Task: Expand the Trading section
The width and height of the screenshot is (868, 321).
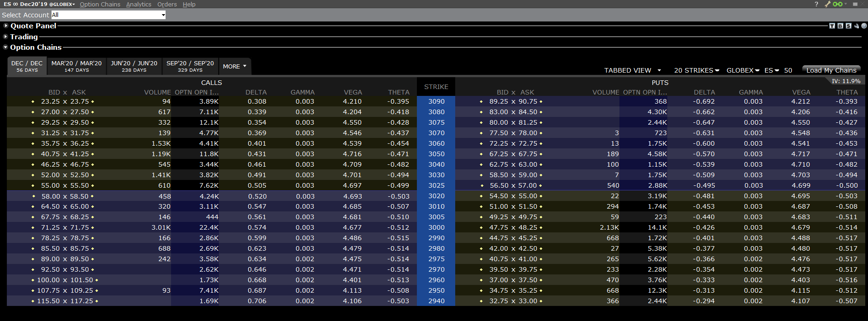Action: tap(6, 37)
